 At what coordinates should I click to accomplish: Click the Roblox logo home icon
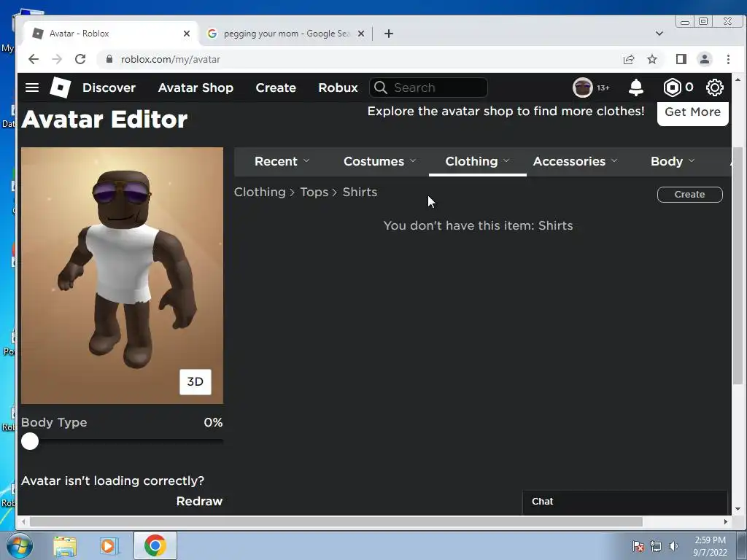tap(60, 87)
